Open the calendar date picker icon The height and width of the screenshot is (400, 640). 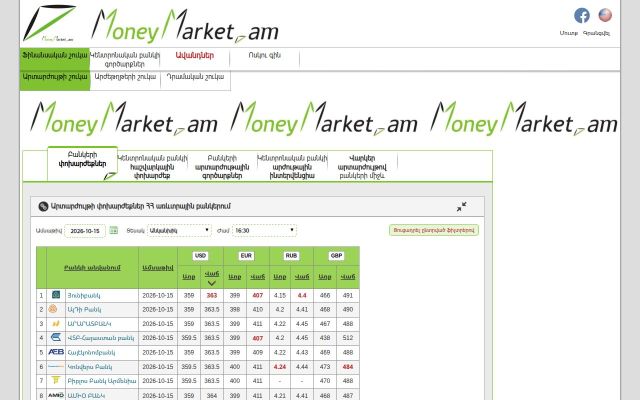113,231
